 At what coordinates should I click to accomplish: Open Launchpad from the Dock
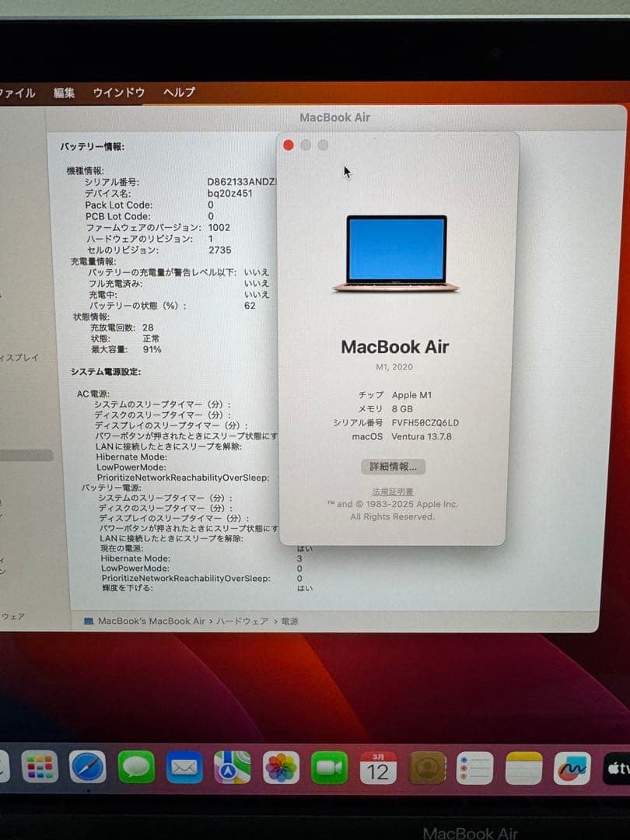(40, 767)
